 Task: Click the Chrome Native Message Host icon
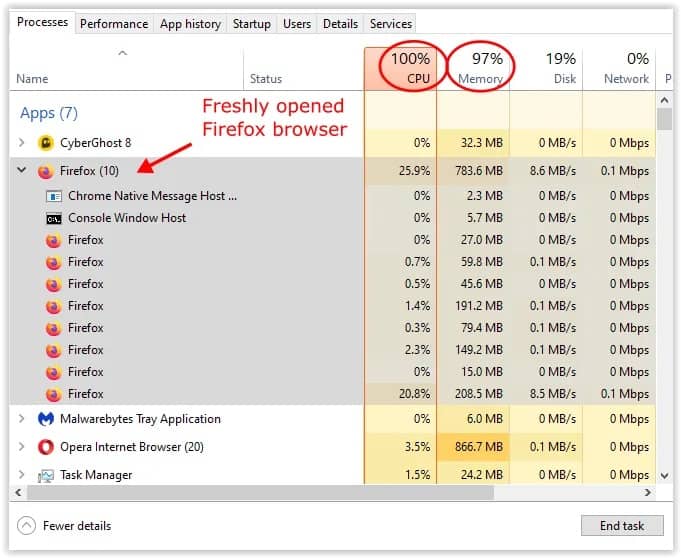click(x=54, y=196)
